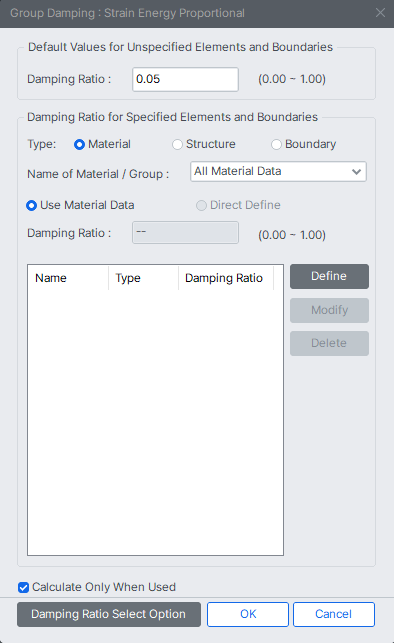Click the Type column header
The width and height of the screenshot is (394, 643).
[143, 278]
